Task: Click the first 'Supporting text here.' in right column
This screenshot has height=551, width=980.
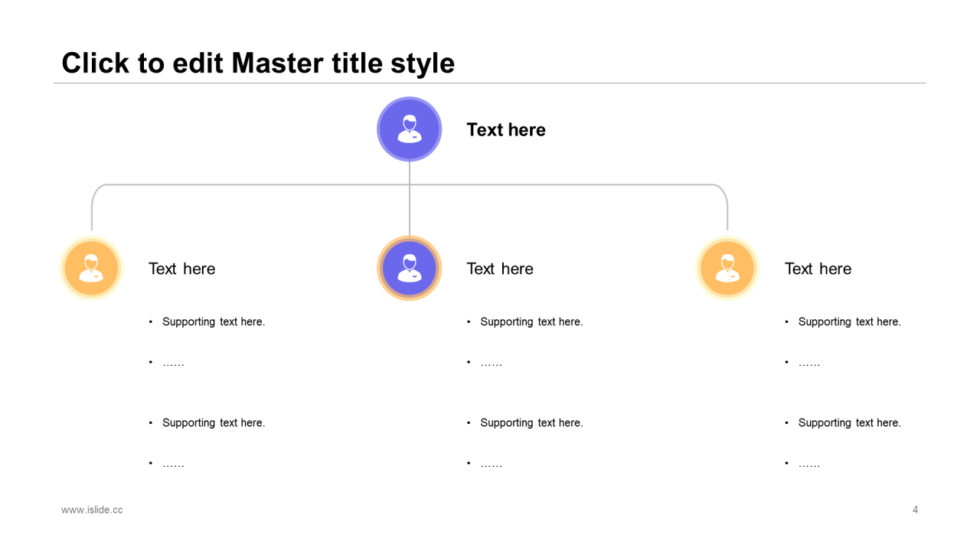Action: [849, 322]
